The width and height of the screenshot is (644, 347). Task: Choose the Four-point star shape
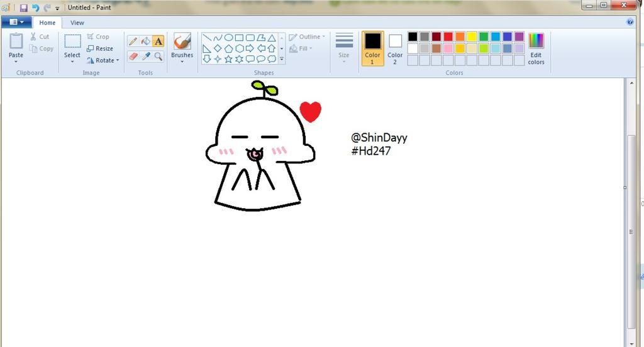point(218,59)
